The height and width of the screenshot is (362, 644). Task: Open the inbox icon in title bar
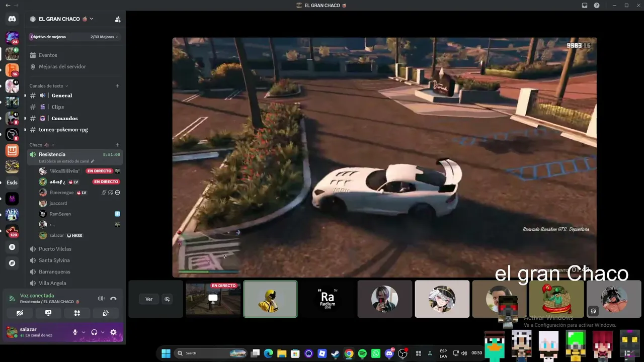click(585, 5)
